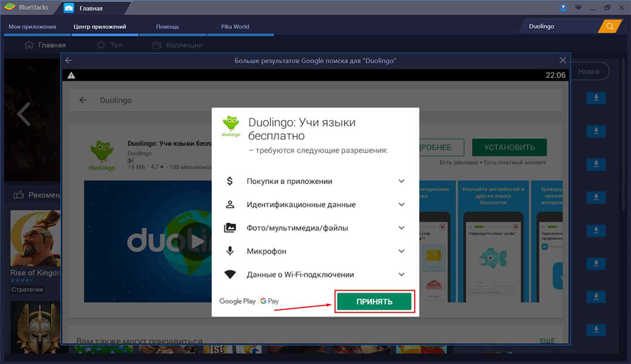Click the BlueStacks account icon in title bar
The width and height of the screenshot is (631, 364).
pos(563,8)
